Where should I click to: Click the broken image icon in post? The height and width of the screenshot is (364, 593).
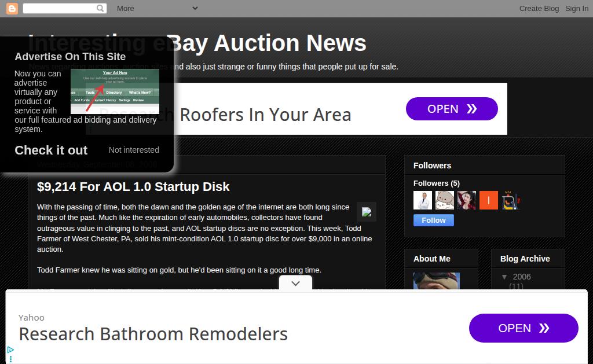point(367,212)
